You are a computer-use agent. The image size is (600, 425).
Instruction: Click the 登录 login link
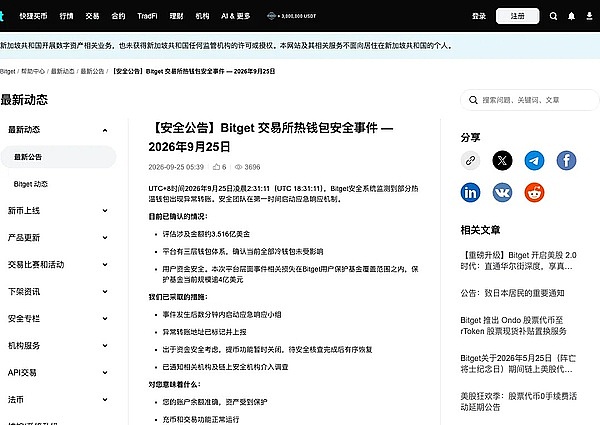(x=479, y=16)
